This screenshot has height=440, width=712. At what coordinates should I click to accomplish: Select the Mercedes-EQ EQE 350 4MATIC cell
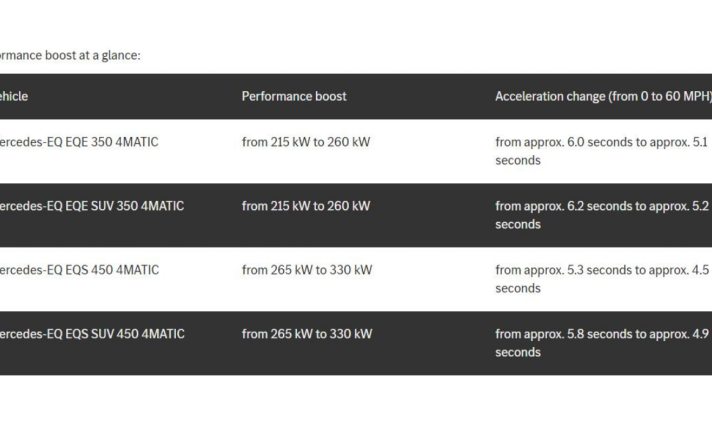[x=79, y=142]
